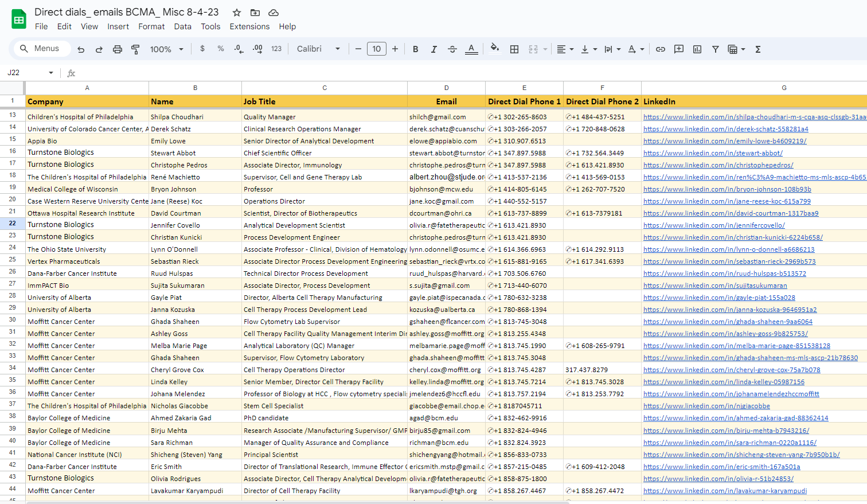Decrease decimal places
This screenshot has width=867, height=504.
point(239,49)
